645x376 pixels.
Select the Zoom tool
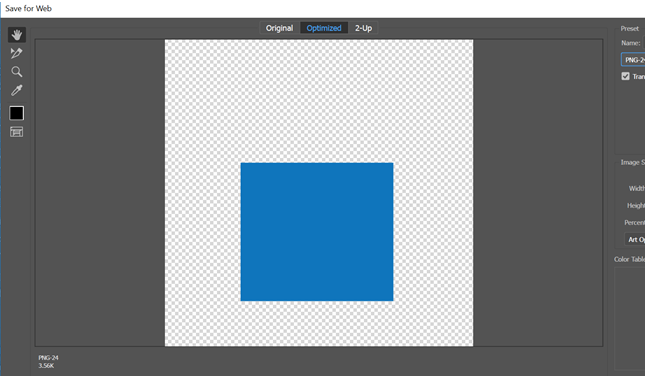[x=16, y=72]
